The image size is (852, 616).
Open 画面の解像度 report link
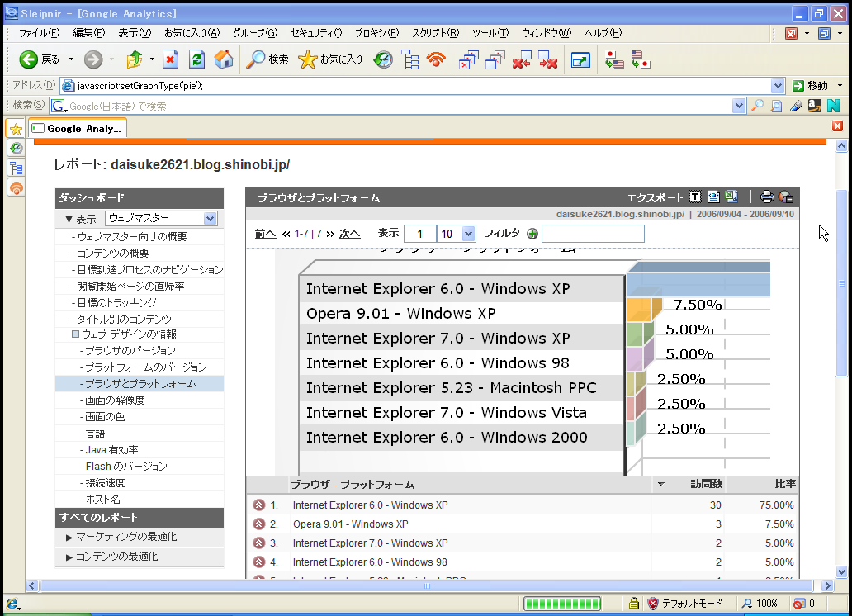point(115,400)
